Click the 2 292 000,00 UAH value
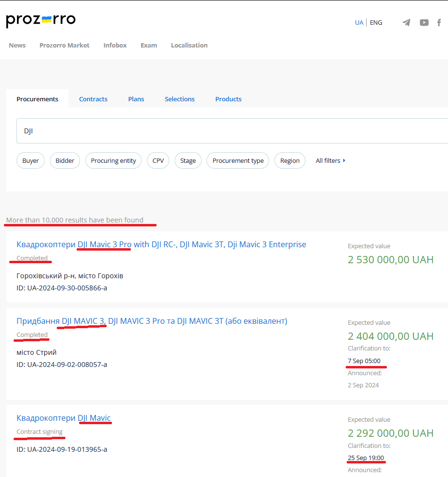This screenshot has height=477, width=448. 390,433
